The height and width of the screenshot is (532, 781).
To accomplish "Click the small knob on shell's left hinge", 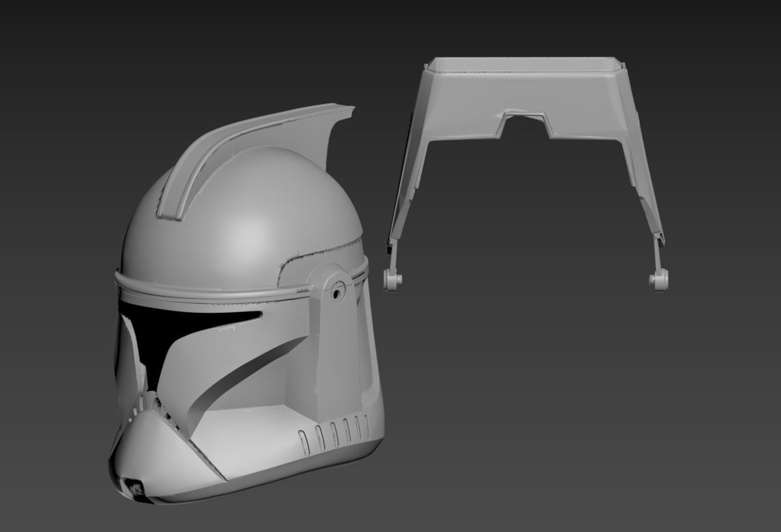I will click(x=393, y=279).
